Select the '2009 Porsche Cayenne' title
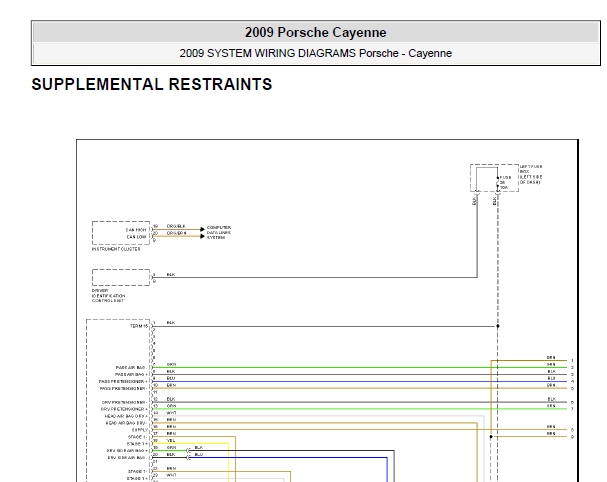Viewport: 607px width, 482px height. (x=316, y=33)
